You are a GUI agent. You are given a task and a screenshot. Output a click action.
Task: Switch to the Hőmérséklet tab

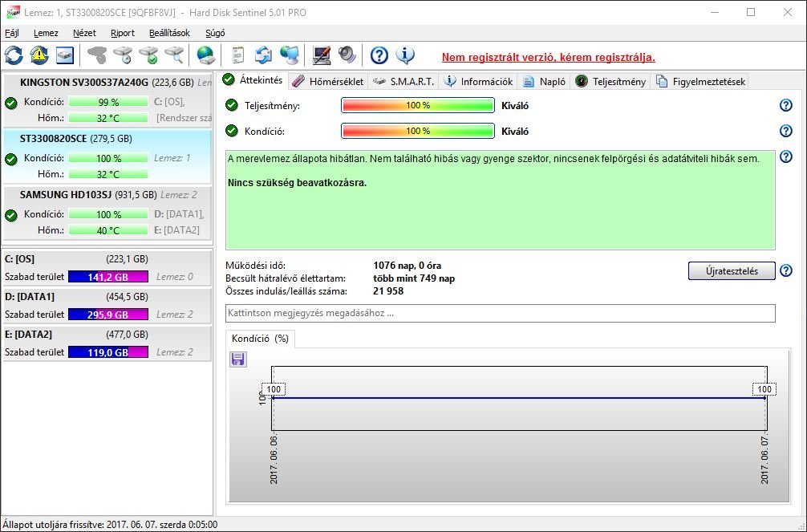328,81
